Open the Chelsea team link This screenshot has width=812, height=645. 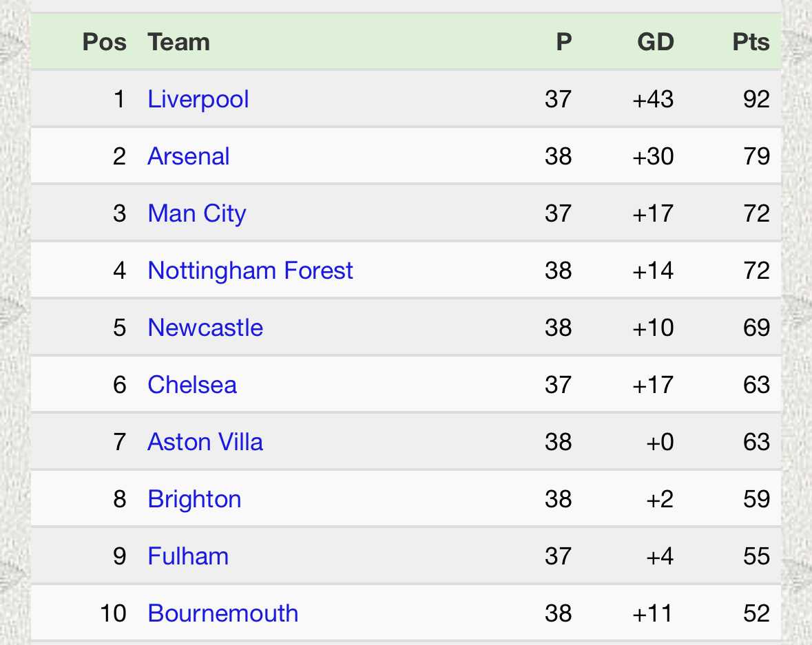tap(192, 385)
